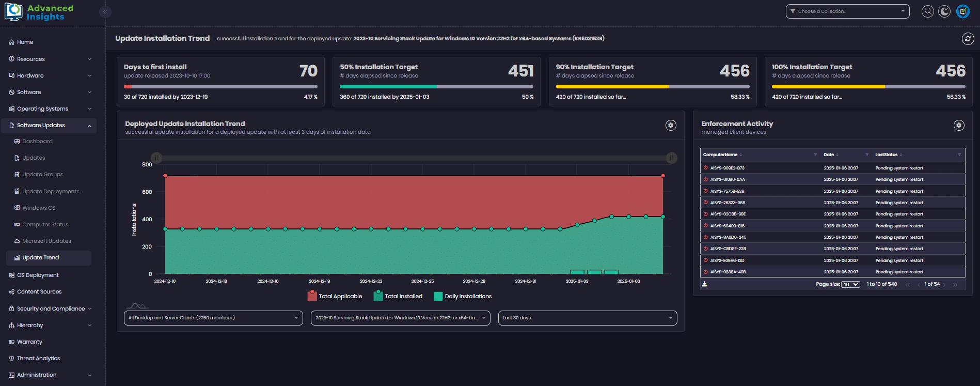Open the Update Deployments menu item

point(51,191)
